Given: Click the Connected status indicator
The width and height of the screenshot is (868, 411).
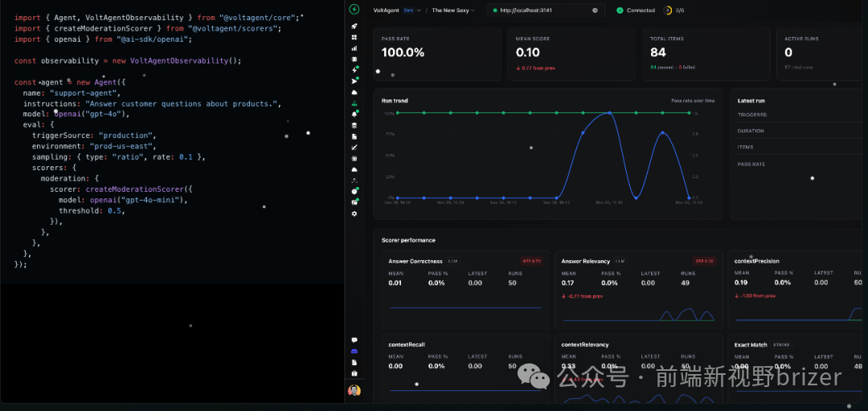Looking at the screenshot, I should point(636,10).
